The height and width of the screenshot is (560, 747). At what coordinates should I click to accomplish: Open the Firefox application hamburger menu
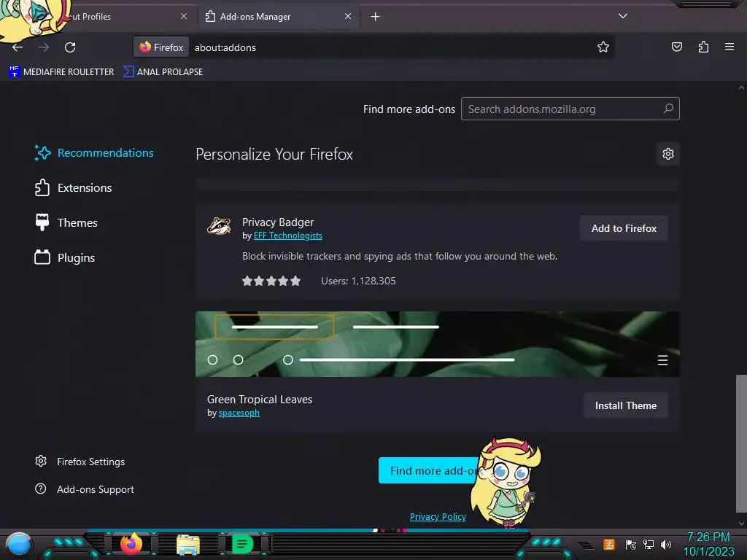[x=729, y=47]
